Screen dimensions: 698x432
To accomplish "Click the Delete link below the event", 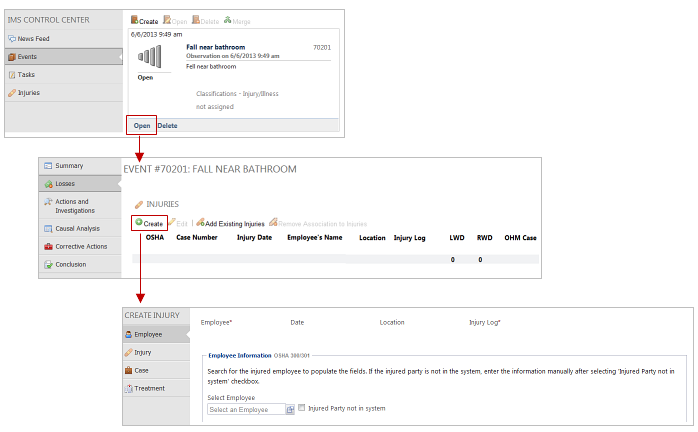I will pyautogui.click(x=167, y=126).
